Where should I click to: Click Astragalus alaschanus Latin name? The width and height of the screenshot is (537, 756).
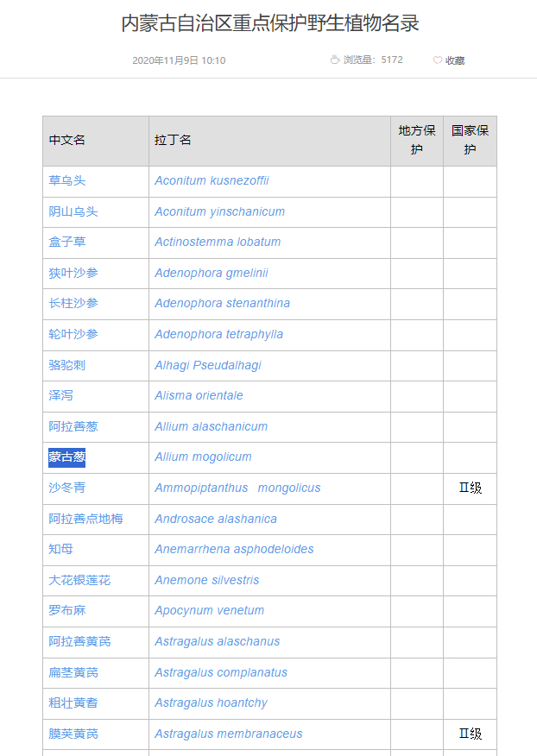pyautogui.click(x=217, y=641)
